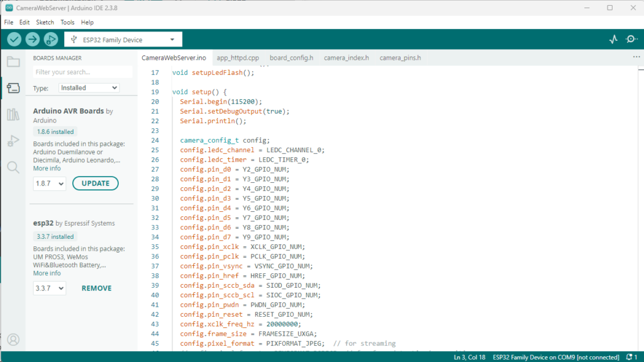Click the REMOVE button for esp32 package

pos(96,288)
